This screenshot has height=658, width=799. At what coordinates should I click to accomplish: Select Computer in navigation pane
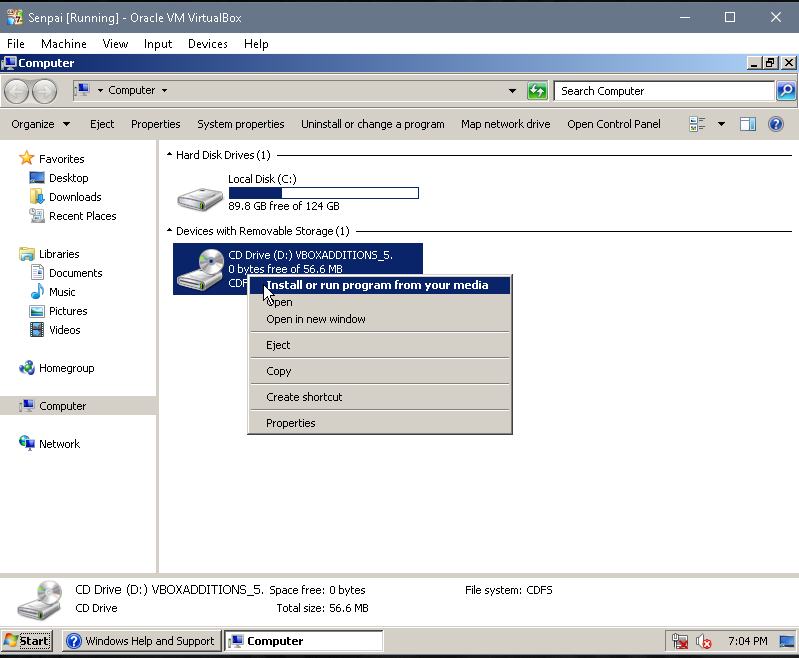(x=62, y=406)
